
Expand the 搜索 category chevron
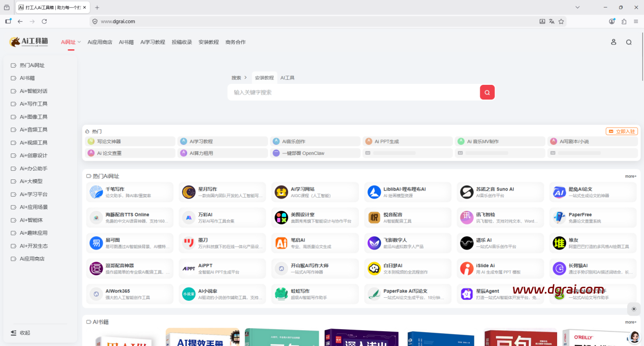tap(246, 78)
